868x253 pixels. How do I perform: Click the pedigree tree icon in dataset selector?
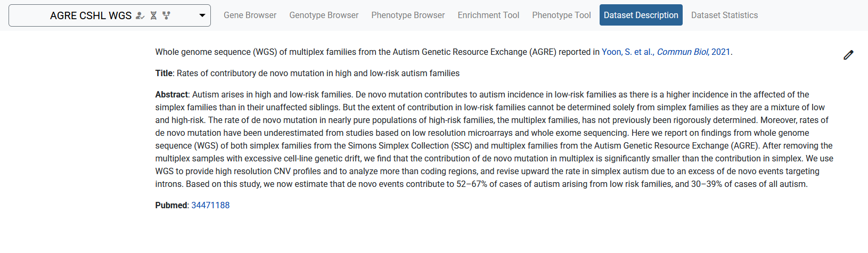click(x=166, y=15)
